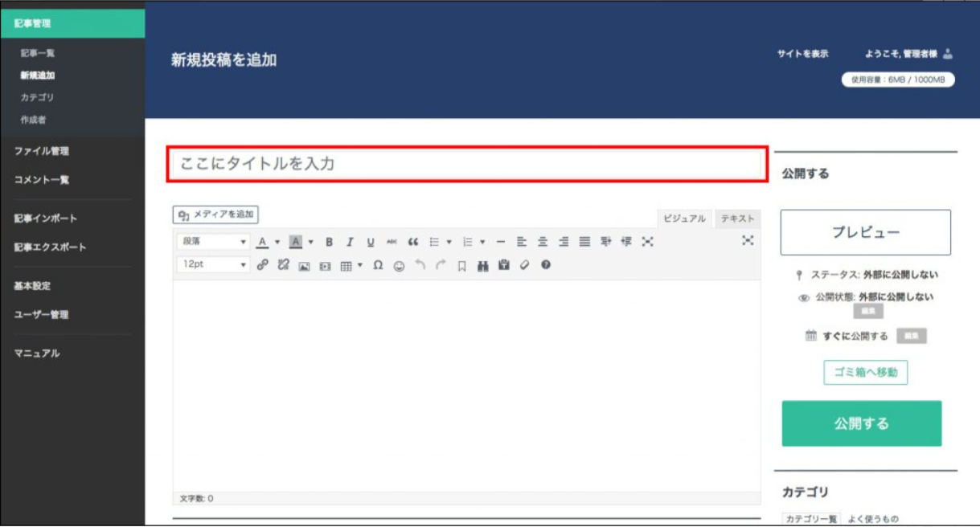This screenshot has height=527, width=980.
Task: Insert a horizontal line
Action: coord(500,242)
